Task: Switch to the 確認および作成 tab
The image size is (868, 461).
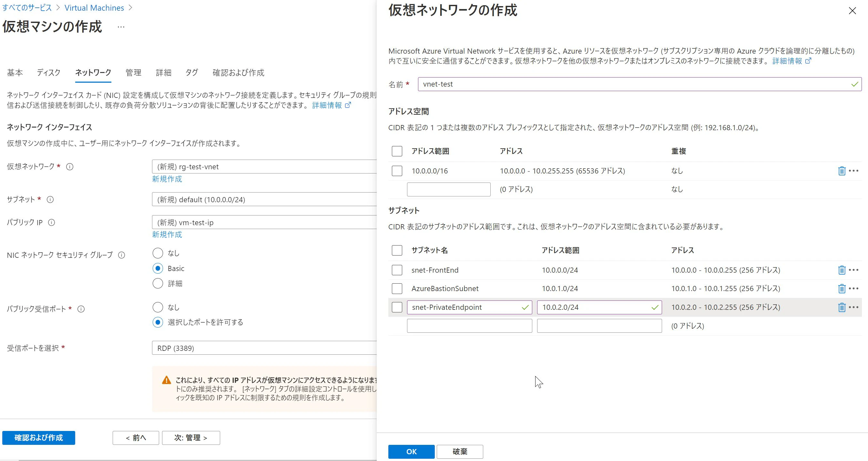Action: (x=239, y=72)
